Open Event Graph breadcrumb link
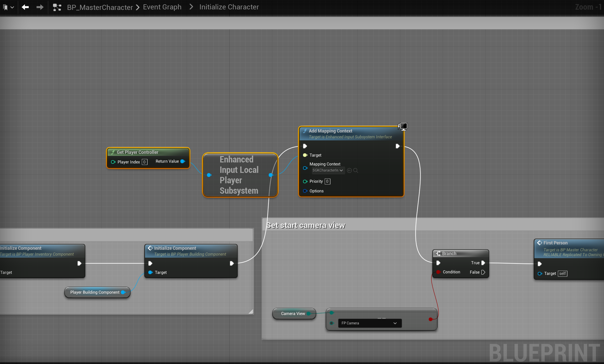 coord(162,7)
